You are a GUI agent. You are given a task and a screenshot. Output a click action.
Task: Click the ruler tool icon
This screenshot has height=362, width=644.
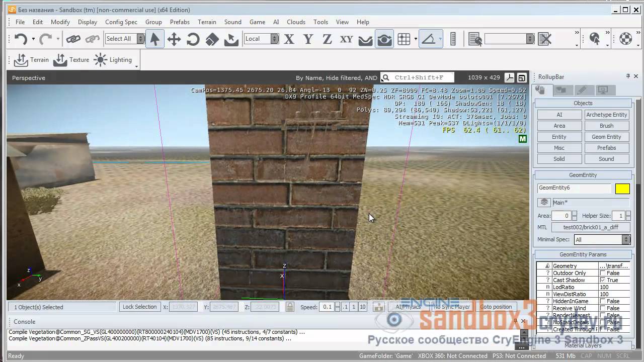point(453,39)
